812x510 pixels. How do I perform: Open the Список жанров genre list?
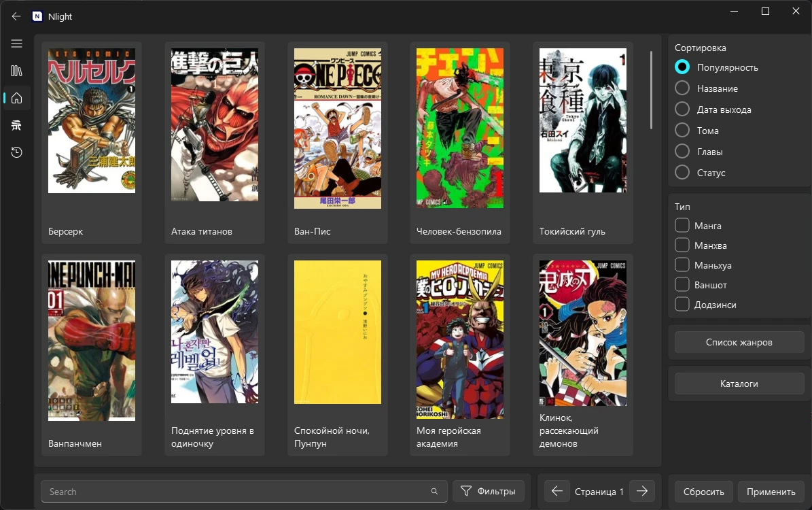click(739, 342)
